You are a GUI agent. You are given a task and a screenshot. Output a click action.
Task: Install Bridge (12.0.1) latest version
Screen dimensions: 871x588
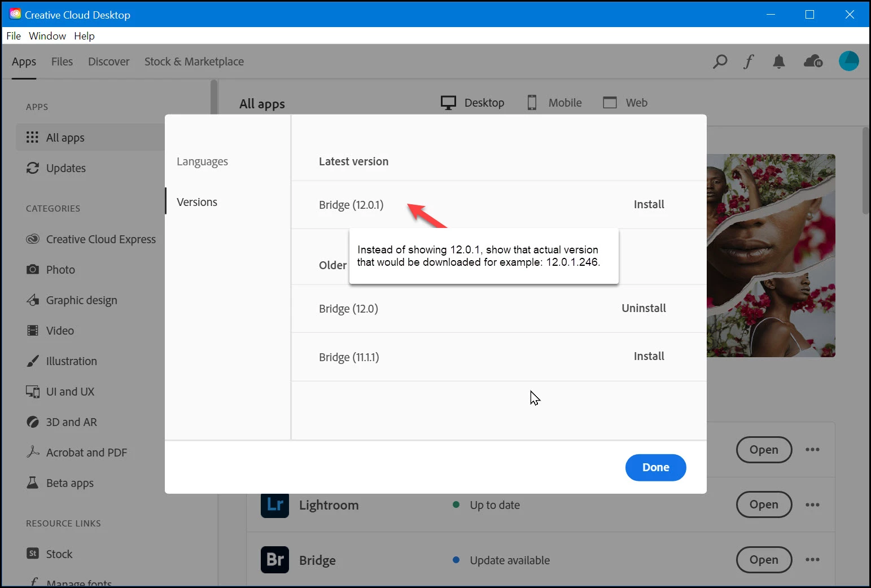649,204
